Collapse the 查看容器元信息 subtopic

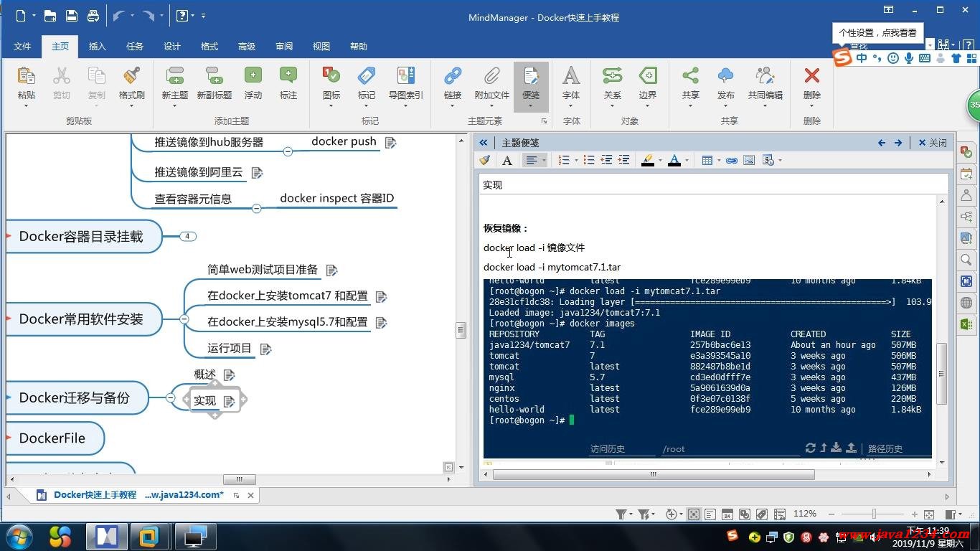coord(256,208)
